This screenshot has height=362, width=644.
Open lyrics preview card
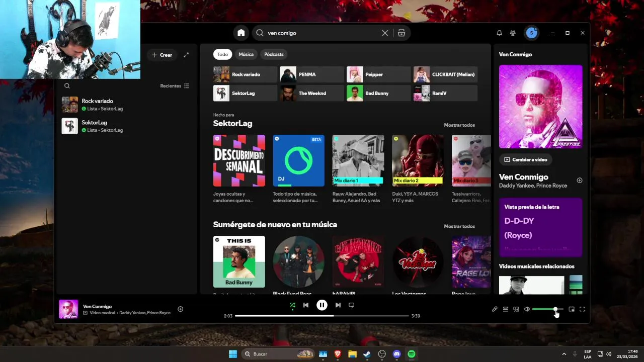pyautogui.click(x=540, y=227)
